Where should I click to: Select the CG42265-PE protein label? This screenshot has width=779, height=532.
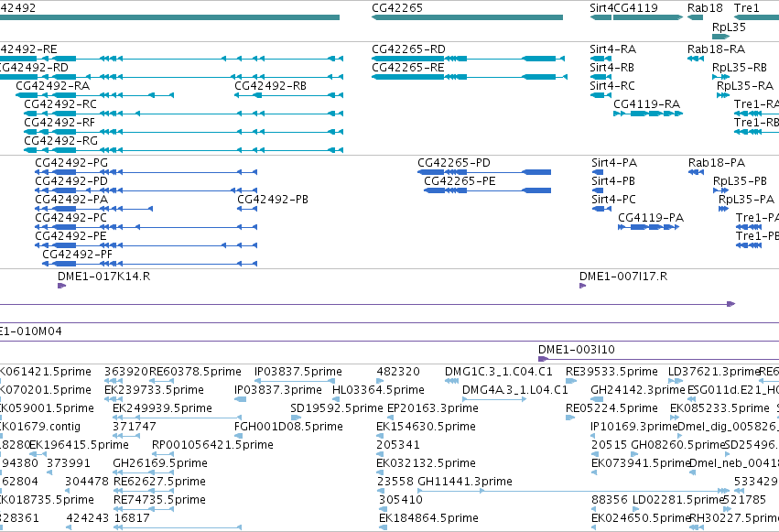(460, 181)
